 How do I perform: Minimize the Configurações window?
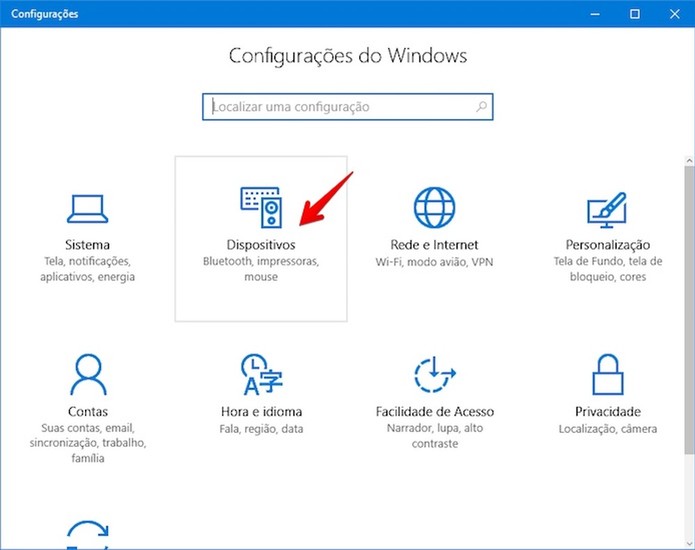click(595, 14)
